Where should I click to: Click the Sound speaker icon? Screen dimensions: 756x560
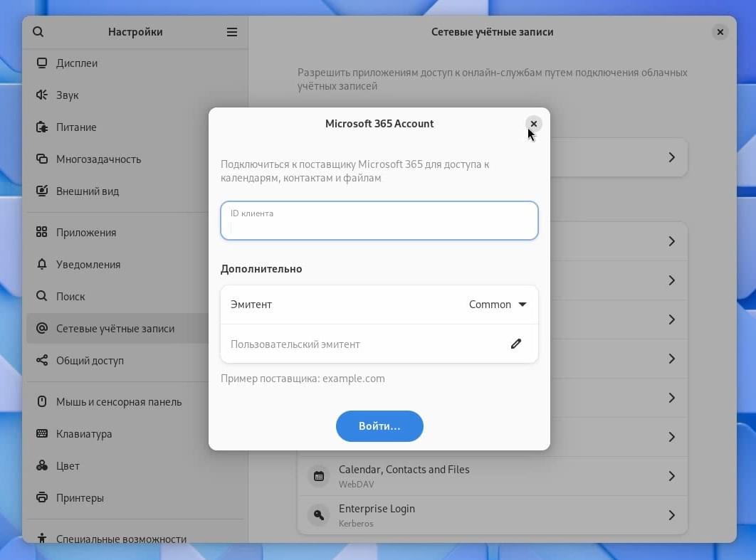pos(42,95)
